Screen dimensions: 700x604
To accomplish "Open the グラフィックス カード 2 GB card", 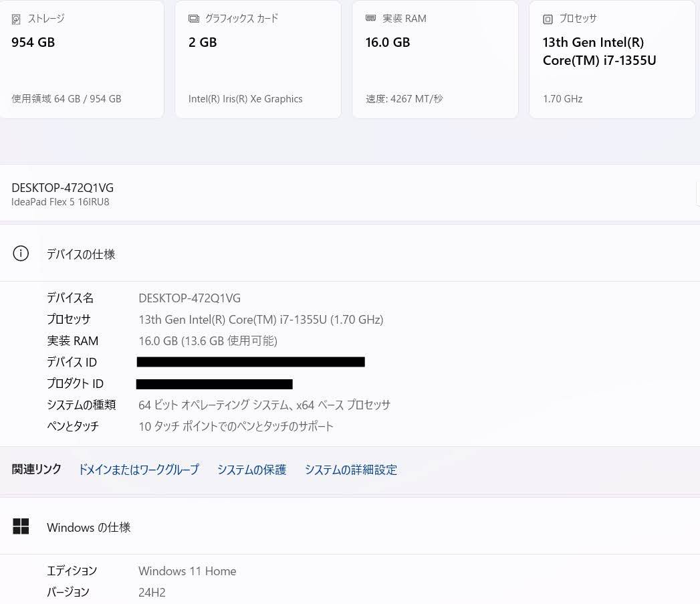I will 258,60.
